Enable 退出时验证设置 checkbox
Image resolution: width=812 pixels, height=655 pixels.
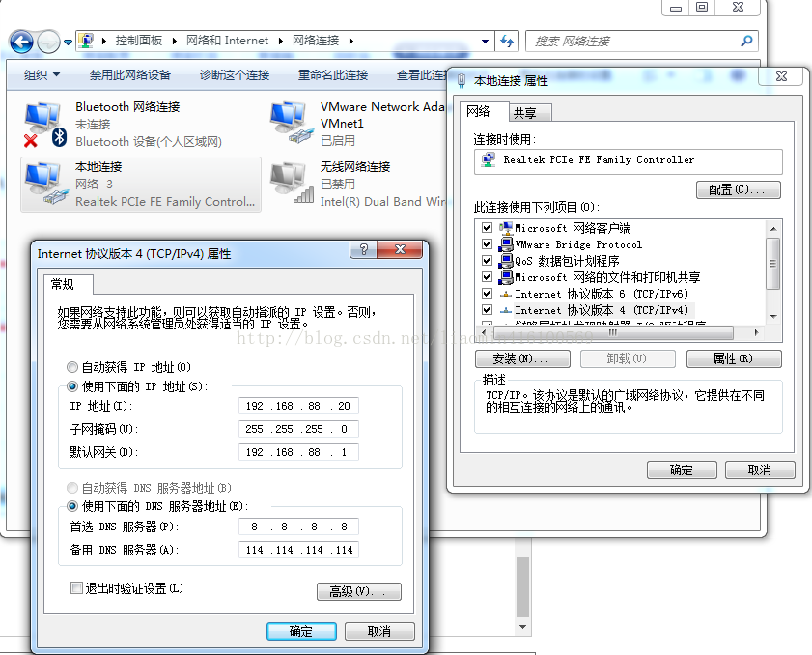pyautogui.click(x=76, y=588)
